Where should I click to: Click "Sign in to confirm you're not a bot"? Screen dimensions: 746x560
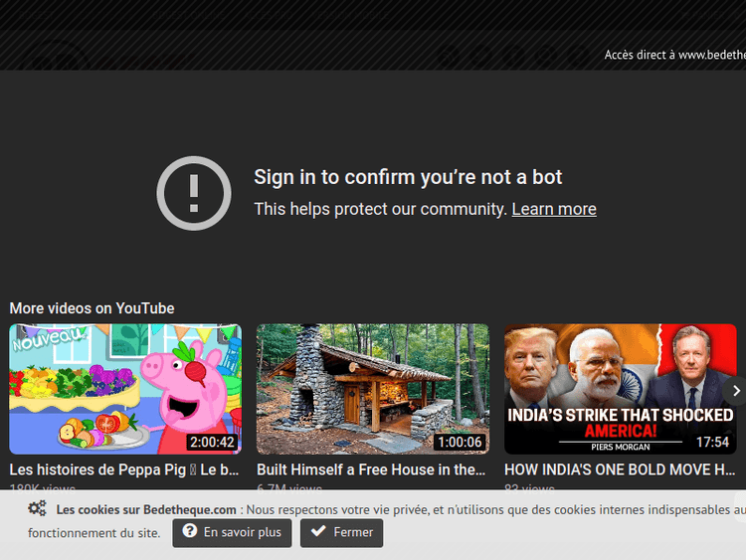pyautogui.click(x=408, y=177)
